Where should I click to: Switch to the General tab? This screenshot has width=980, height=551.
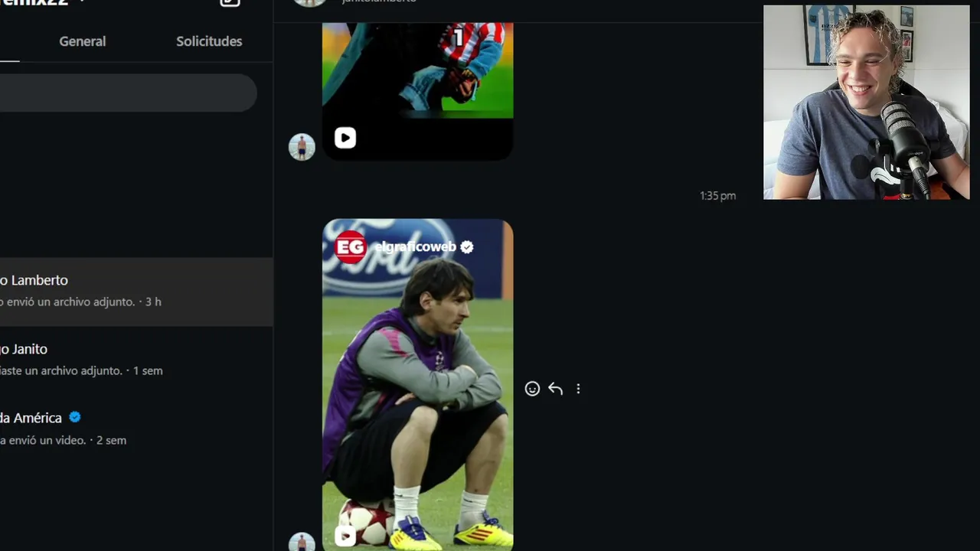(83, 41)
